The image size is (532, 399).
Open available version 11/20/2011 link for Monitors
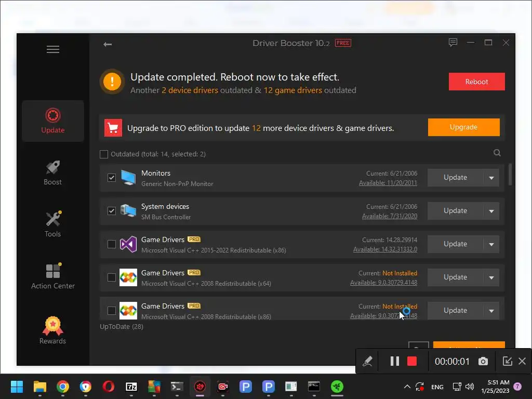click(x=388, y=183)
